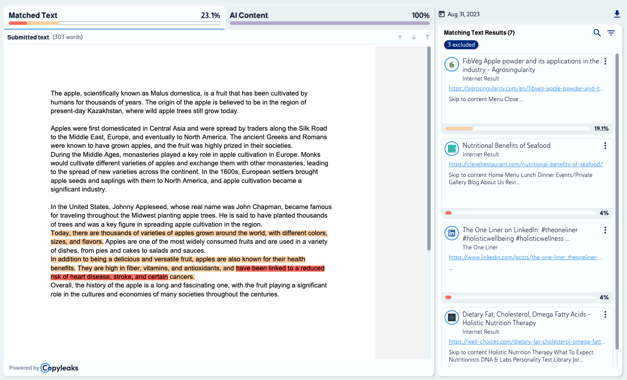Go to the next match using the down arrow
Screen dimensions: 627x380
pyautogui.click(x=413, y=37)
